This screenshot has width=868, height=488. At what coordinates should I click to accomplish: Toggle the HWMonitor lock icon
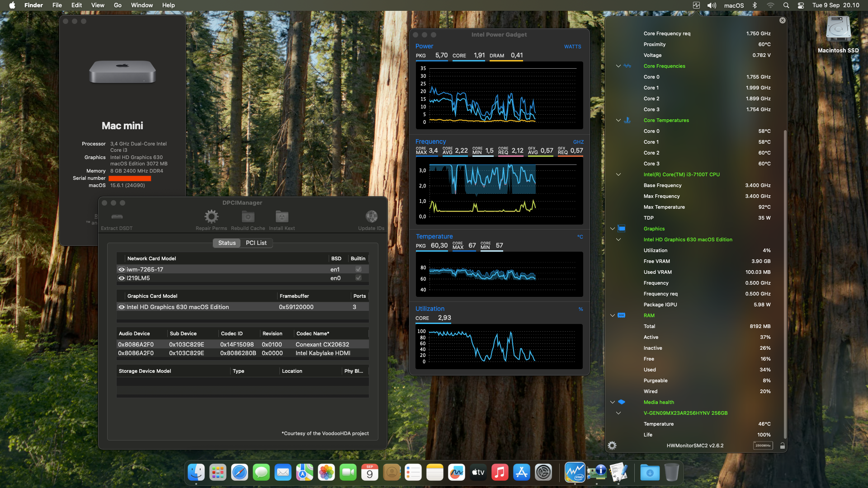coord(782,446)
